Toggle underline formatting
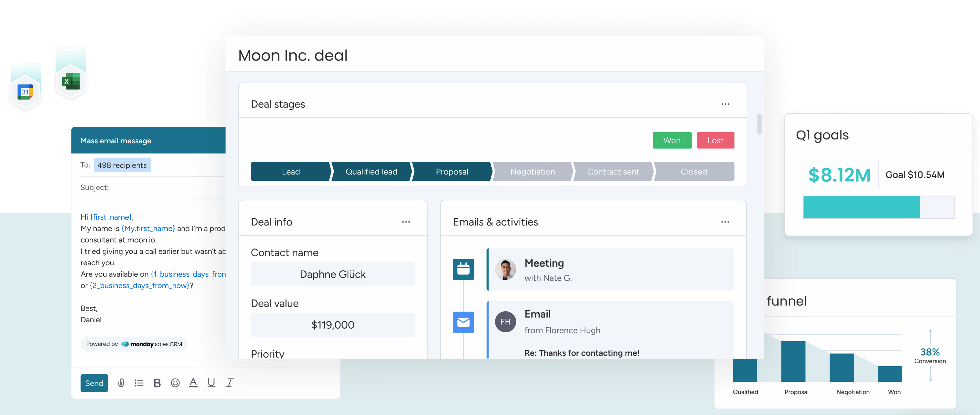 coord(211,383)
